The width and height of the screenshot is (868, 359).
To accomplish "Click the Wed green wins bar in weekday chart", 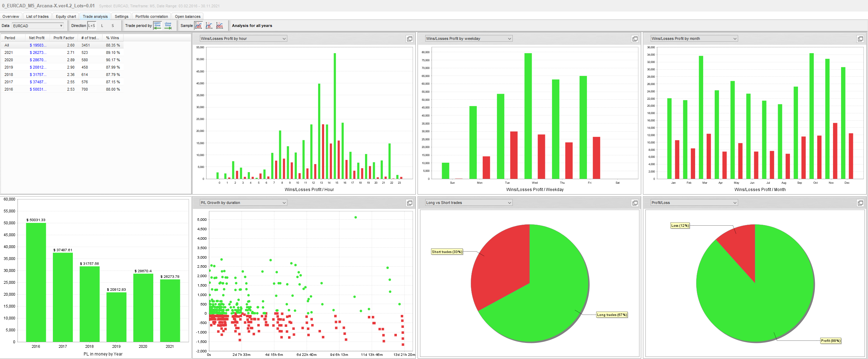I will pyautogui.click(x=528, y=116).
